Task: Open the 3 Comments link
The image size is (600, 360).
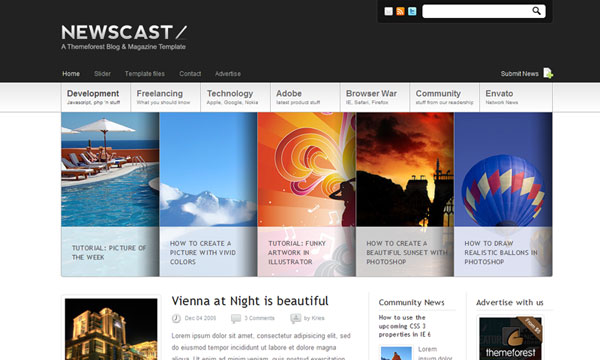Action: tap(259, 318)
